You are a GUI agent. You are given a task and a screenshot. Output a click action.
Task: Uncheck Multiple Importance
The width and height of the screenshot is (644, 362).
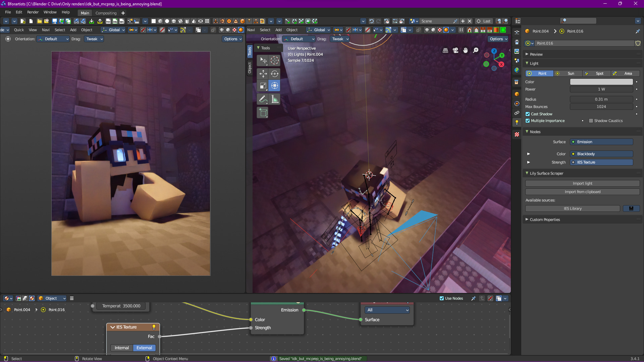[528, 121]
